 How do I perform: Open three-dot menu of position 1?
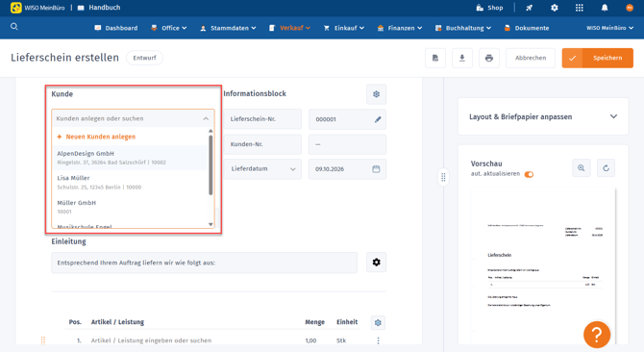point(379,340)
